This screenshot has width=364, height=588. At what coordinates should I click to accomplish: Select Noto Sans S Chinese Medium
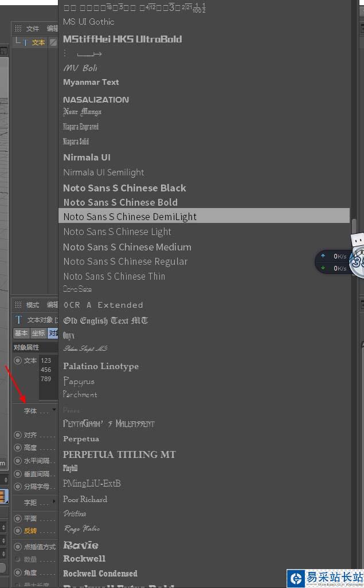coord(127,247)
